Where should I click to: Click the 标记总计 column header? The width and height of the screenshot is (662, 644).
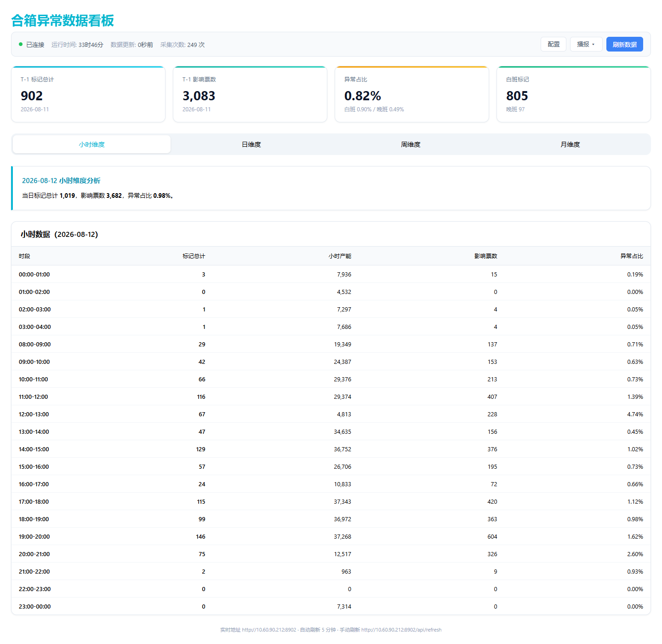tap(194, 256)
